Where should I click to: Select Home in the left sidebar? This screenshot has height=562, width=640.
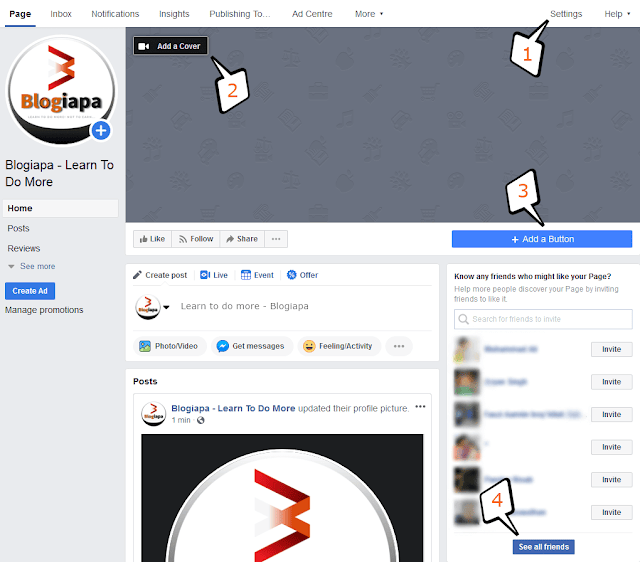[x=60, y=208]
